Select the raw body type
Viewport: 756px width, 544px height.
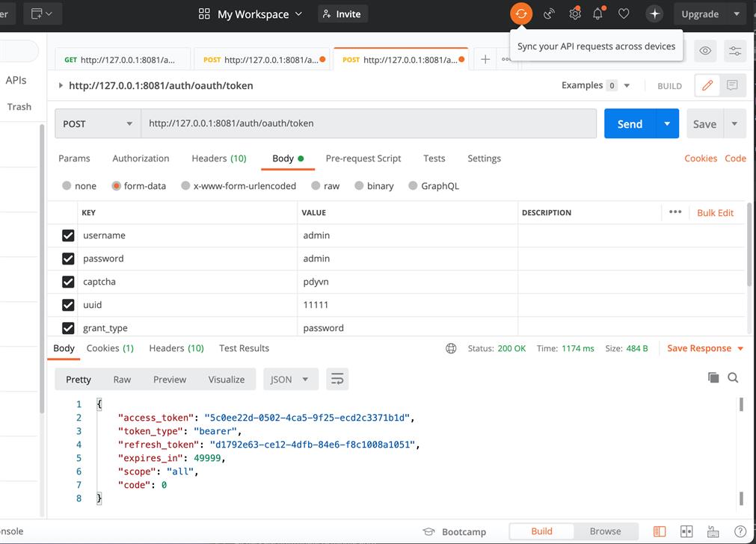tap(316, 186)
